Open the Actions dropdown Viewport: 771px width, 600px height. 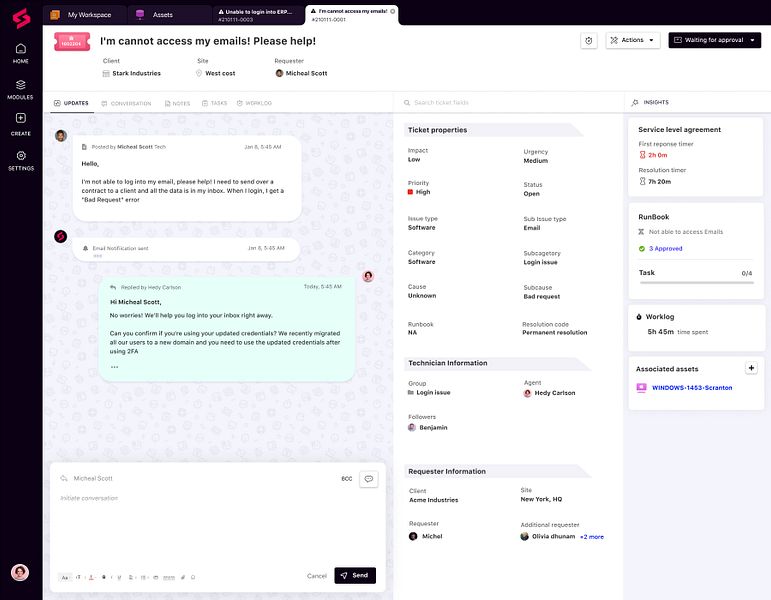coord(632,40)
